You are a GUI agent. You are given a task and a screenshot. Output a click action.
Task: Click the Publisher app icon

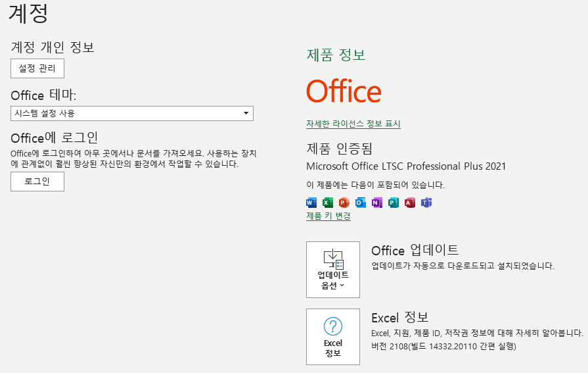394,203
